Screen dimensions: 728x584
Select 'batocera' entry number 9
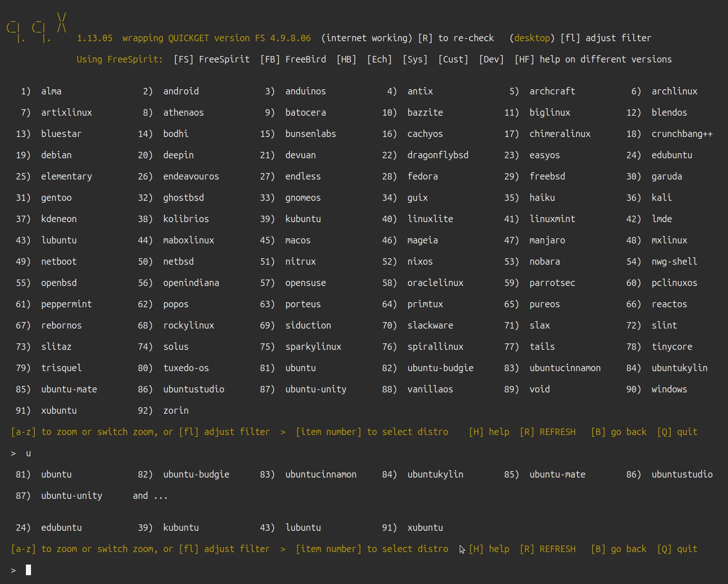305,112
